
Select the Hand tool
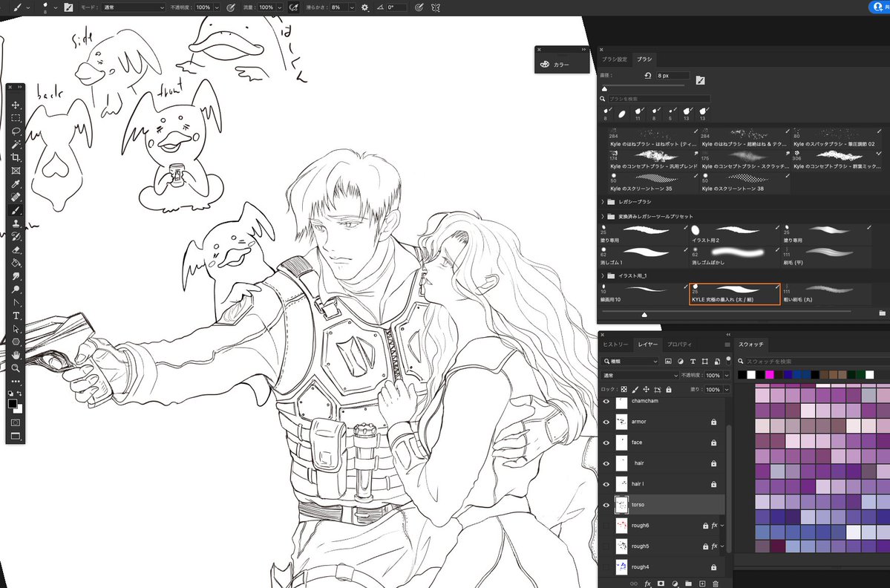16,355
